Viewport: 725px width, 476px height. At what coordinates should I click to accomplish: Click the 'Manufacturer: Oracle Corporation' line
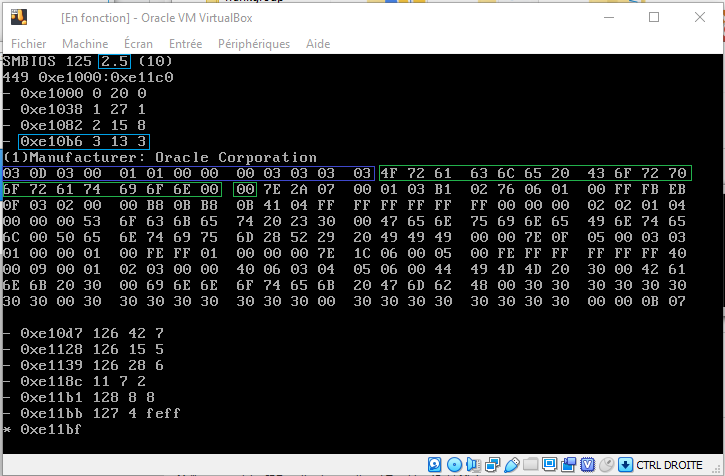(160, 157)
